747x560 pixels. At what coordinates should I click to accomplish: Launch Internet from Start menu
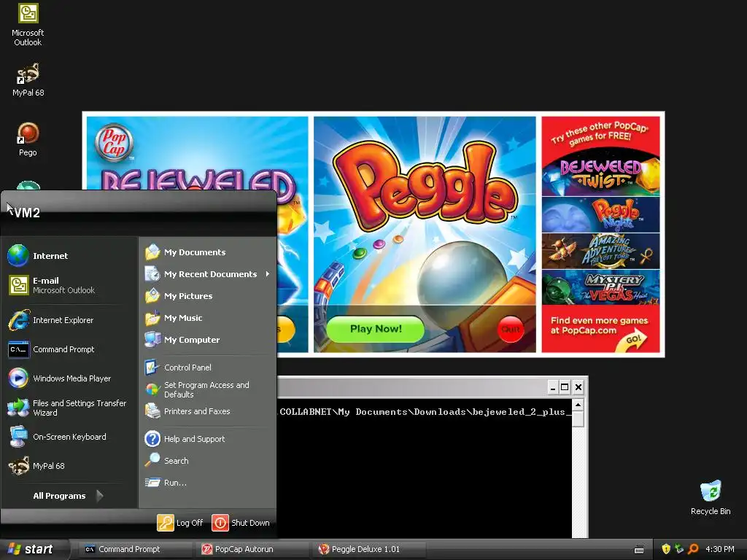click(69, 256)
